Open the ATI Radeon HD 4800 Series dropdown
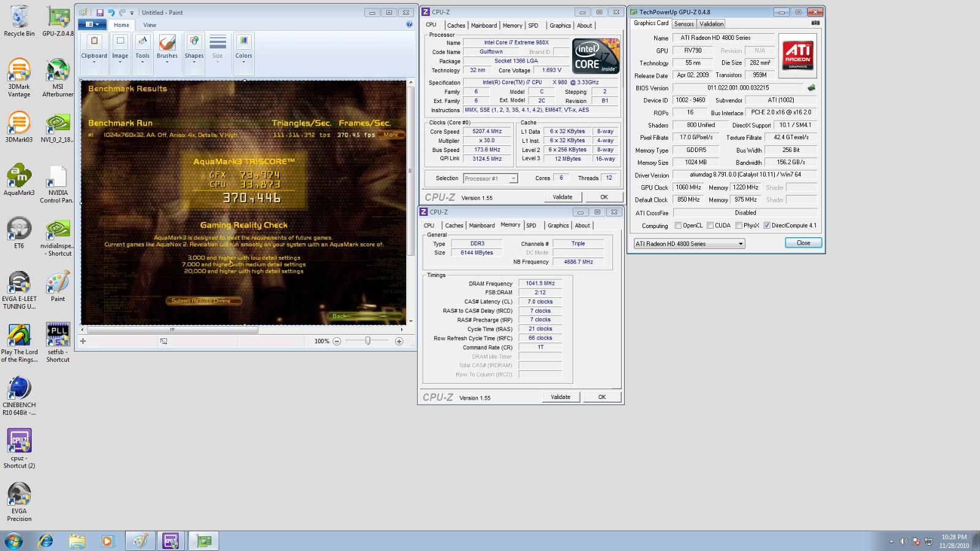Viewport: 980px width, 551px height. coord(689,244)
